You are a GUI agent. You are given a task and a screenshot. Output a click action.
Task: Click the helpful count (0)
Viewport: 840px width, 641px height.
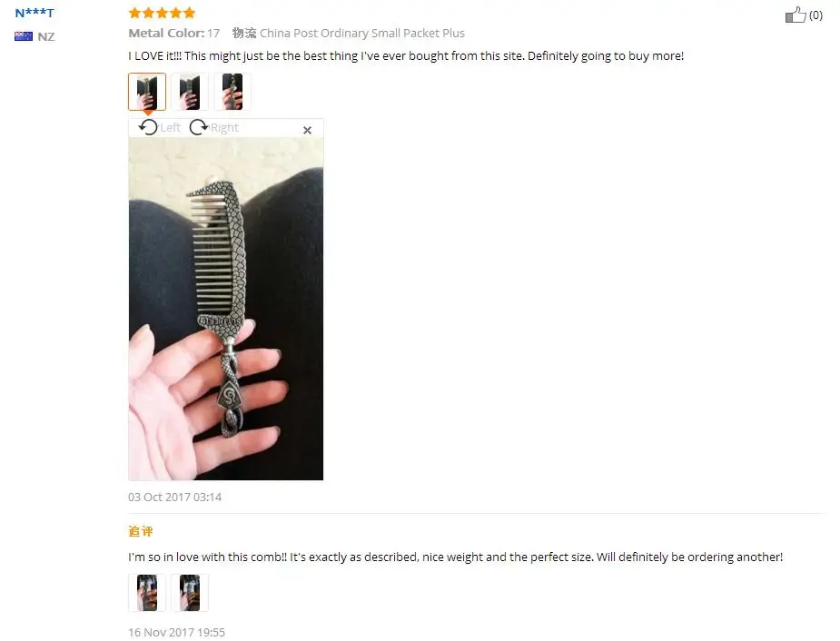(815, 15)
